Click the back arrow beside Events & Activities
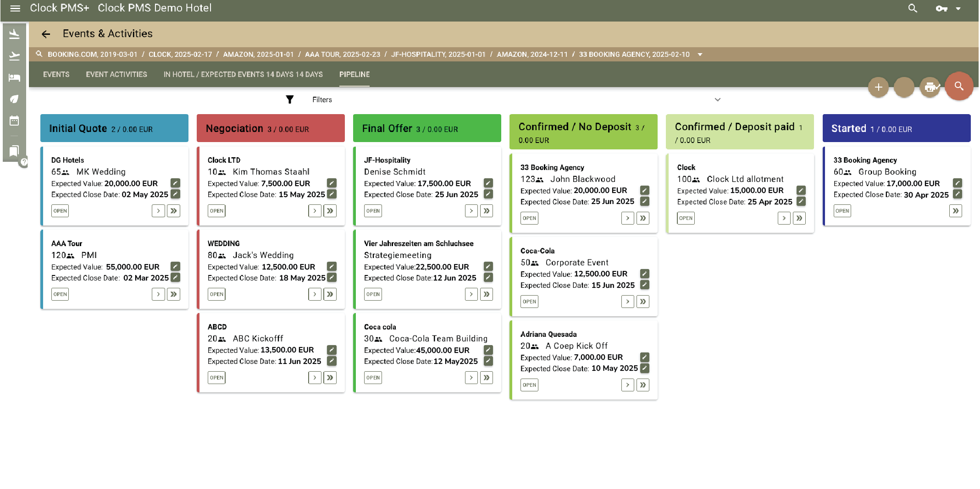980x489 pixels. click(45, 34)
